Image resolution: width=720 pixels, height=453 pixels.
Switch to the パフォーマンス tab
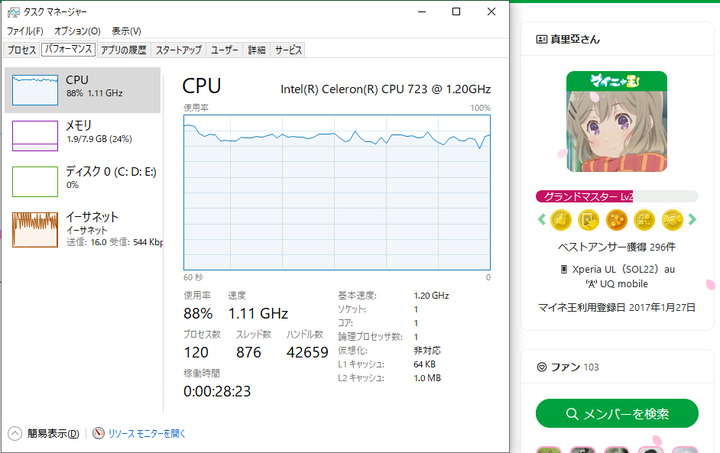coord(68,49)
